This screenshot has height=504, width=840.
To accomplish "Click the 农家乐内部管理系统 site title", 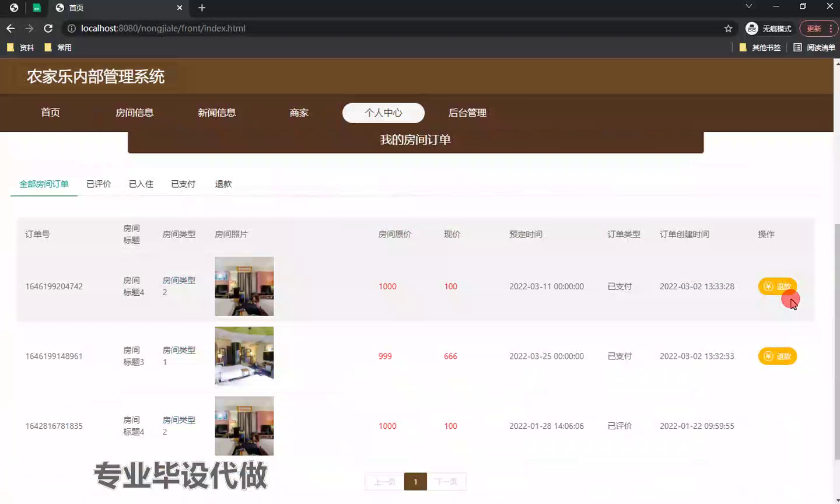I will tap(96, 76).
